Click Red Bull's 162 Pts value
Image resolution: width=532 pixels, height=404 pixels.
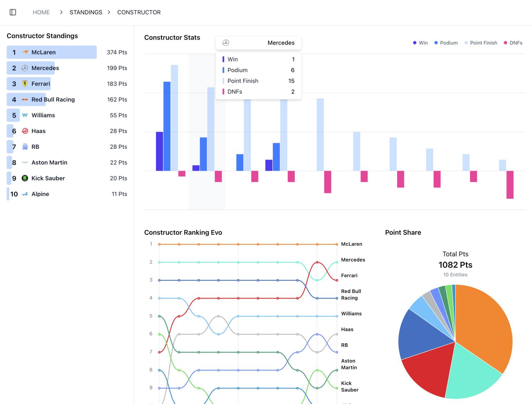[x=117, y=99]
